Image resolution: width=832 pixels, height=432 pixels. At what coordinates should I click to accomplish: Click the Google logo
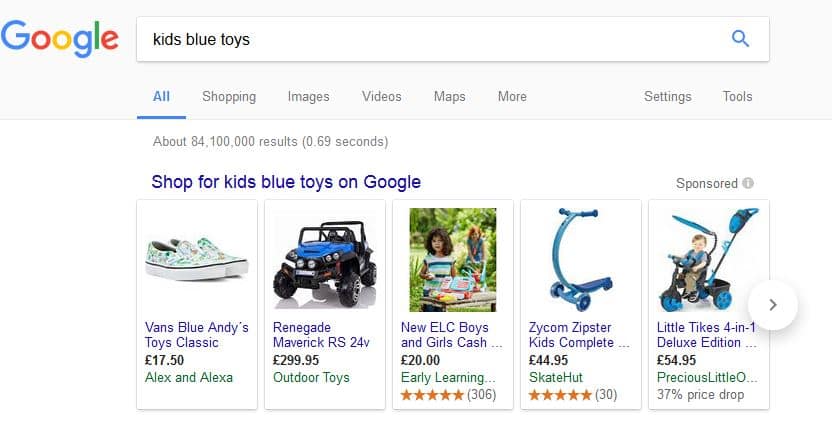pyautogui.click(x=60, y=39)
